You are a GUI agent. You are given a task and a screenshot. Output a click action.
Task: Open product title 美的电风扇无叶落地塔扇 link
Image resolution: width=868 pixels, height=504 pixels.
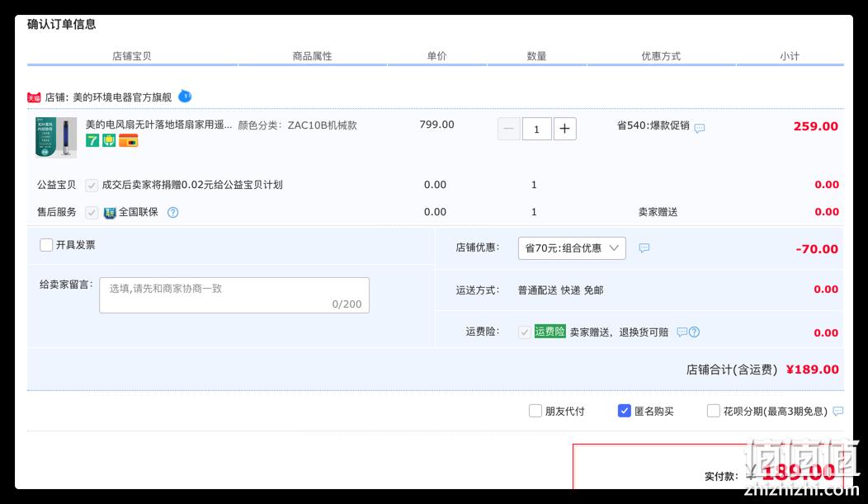click(x=158, y=125)
